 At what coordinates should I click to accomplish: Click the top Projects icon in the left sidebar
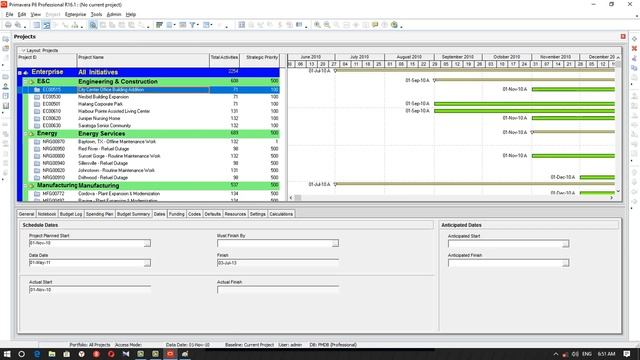point(6,39)
